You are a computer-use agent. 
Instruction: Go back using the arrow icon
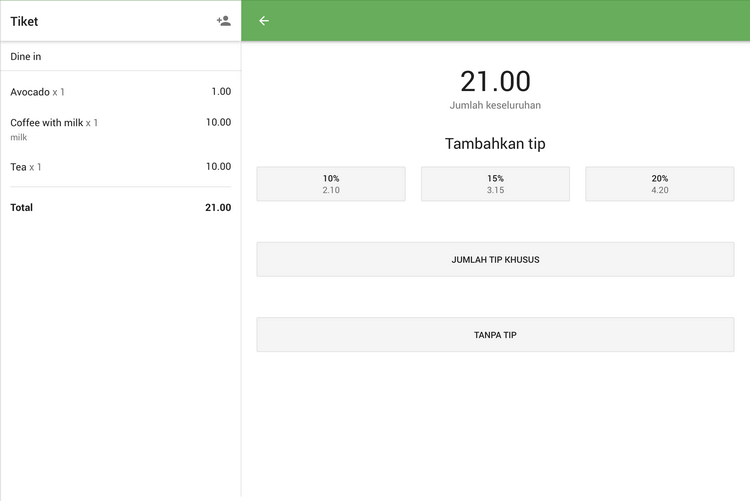264,21
